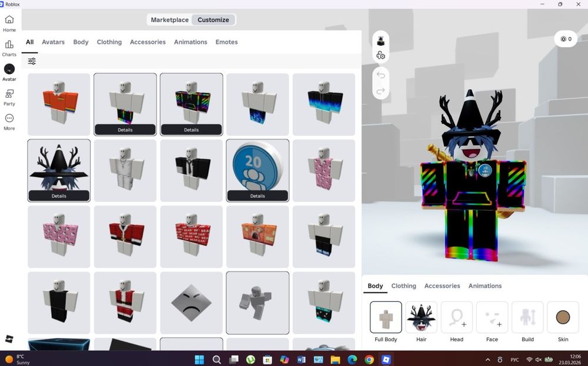Switch to the Marketplace view
The height and width of the screenshot is (366, 588).
[x=169, y=20]
